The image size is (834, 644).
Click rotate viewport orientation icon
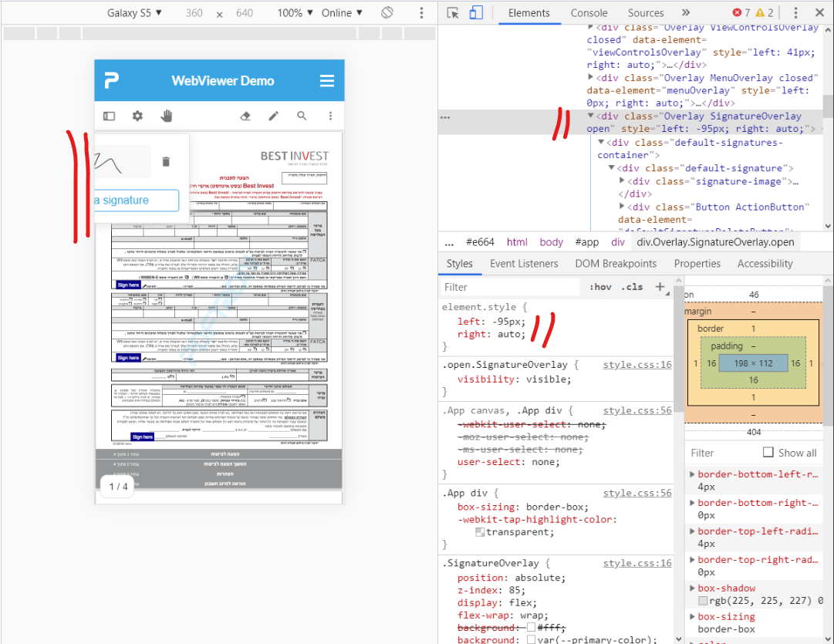(387, 12)
